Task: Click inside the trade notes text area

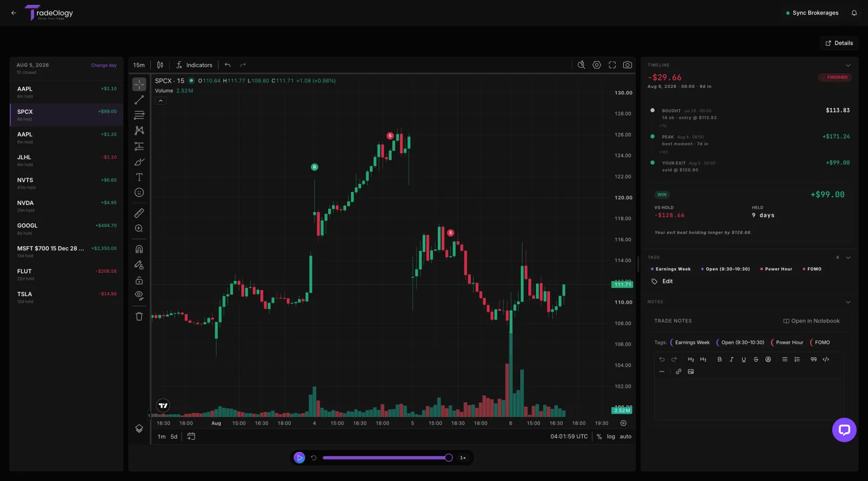Action: [x=749, y=399]
